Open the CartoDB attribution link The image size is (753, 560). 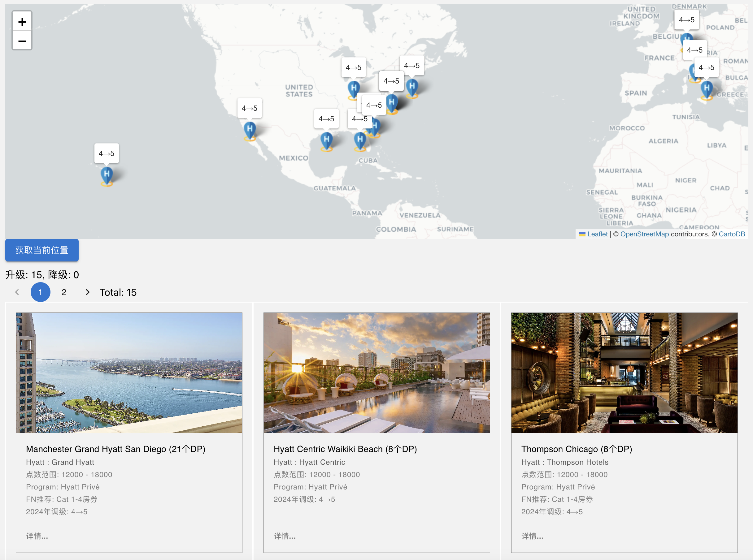coord(732,234)
